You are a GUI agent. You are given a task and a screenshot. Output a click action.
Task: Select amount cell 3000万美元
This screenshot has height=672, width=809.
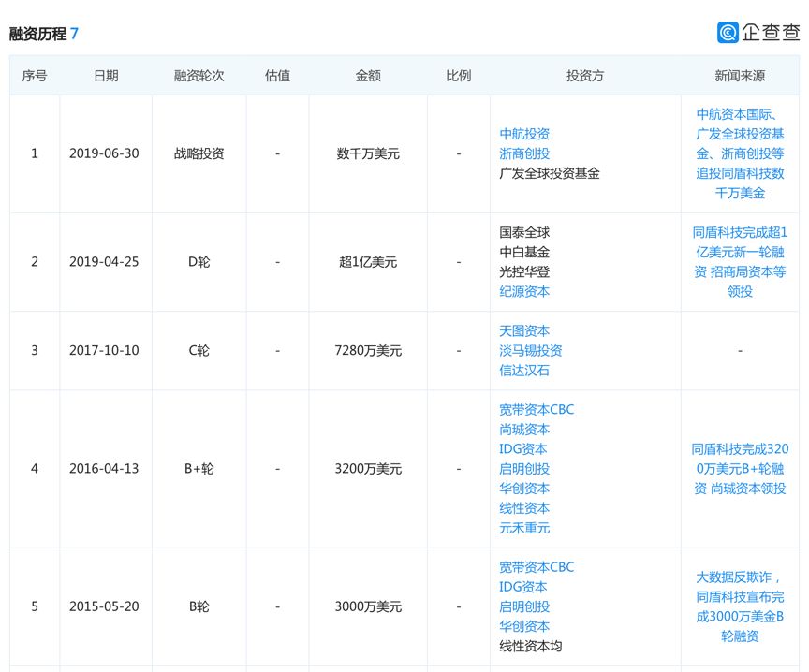click(x=368, y=606)
